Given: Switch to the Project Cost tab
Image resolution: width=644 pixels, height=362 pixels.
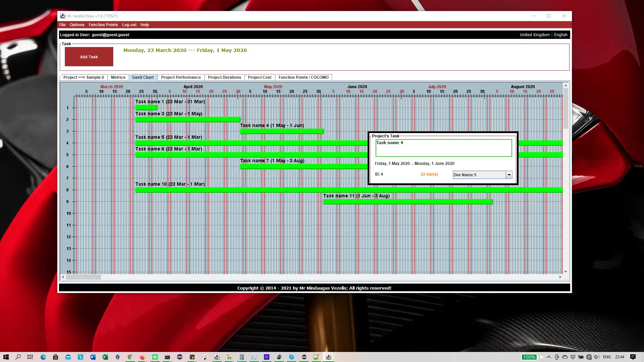Looking at the screenshot, I should tap(259, 77).
